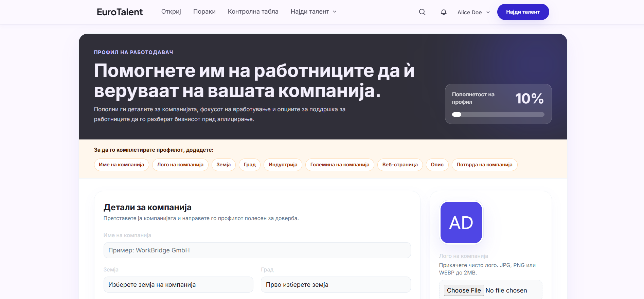Click the Град missing-field chip
The width and height of the screenshot is (644, 299).
pos(250,165)
